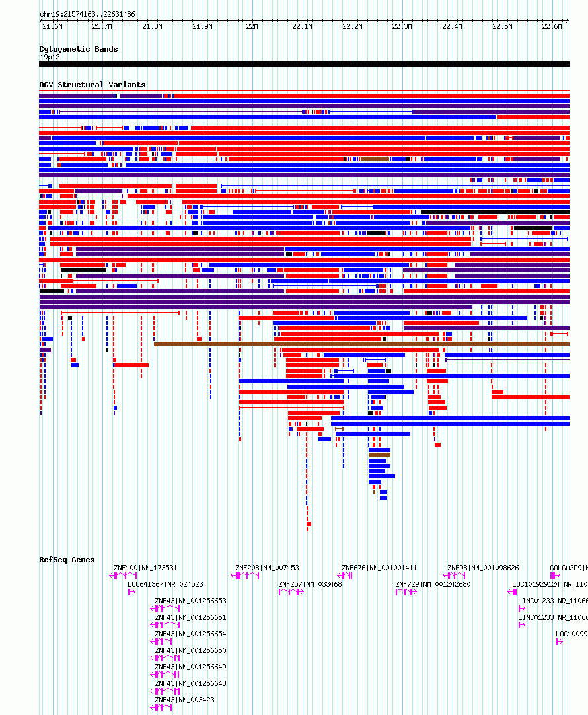
Task: Open the ZNF676|NM_001001411 gene label
Action: tap(379, 568)
